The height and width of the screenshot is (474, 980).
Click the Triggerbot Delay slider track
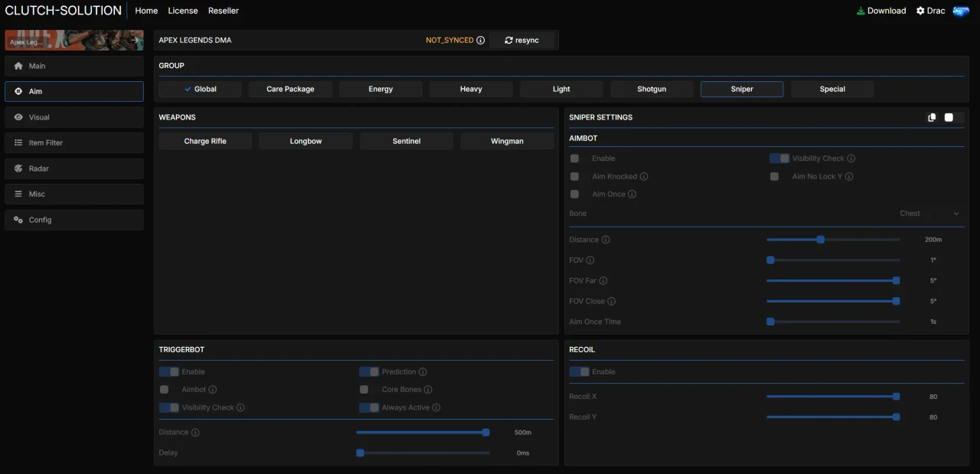click(x=423, y=453)
